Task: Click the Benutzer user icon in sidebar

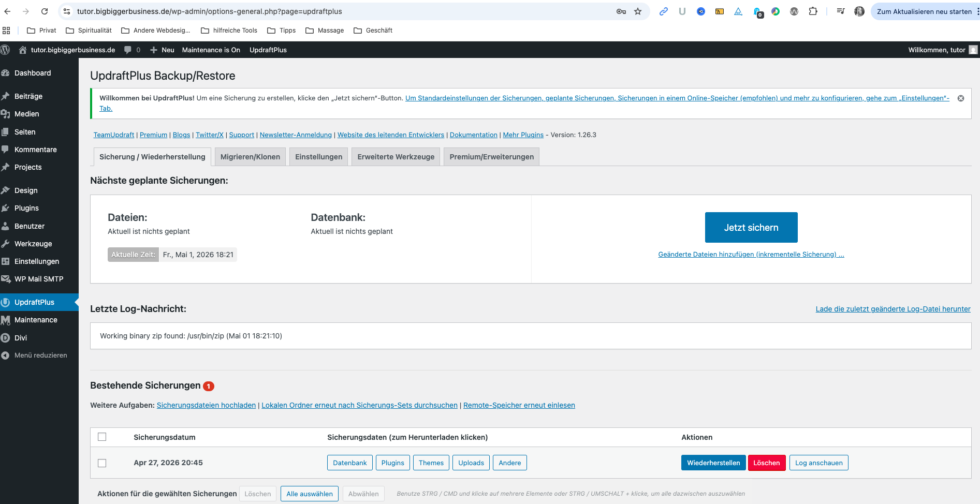Action: [6, 226]
